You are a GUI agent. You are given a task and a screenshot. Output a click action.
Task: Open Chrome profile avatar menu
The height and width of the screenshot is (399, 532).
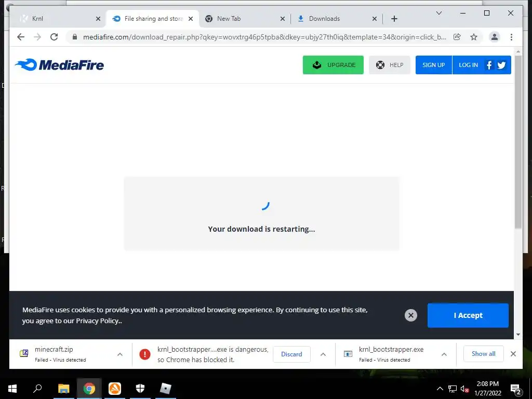[x=495, y=37]
